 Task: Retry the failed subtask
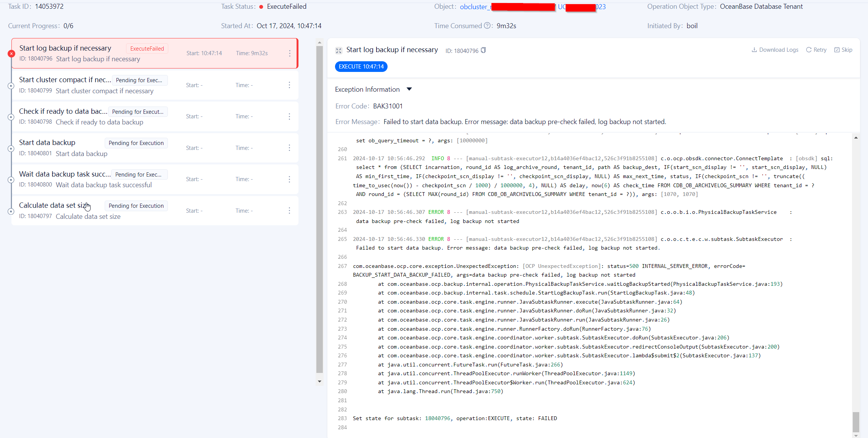816,50
